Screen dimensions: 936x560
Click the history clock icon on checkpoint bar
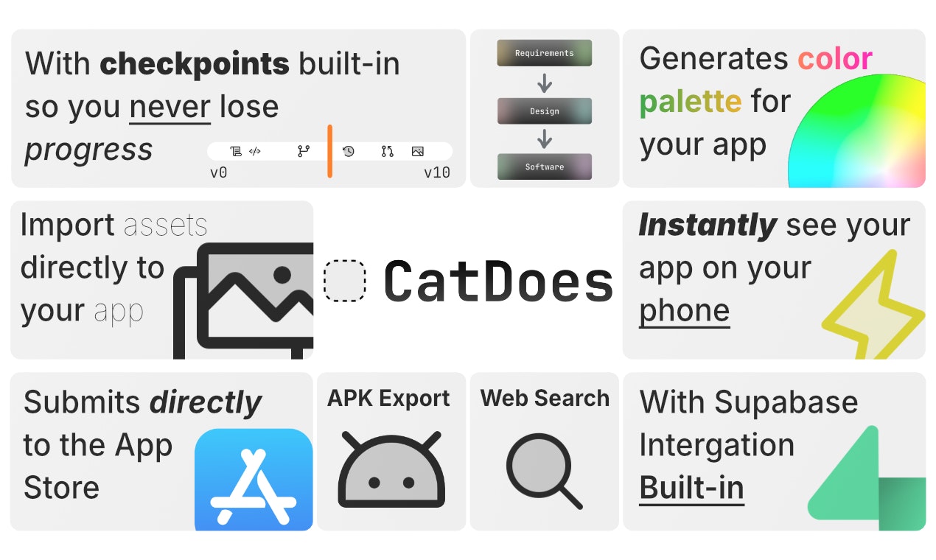(x=349, y=151)
